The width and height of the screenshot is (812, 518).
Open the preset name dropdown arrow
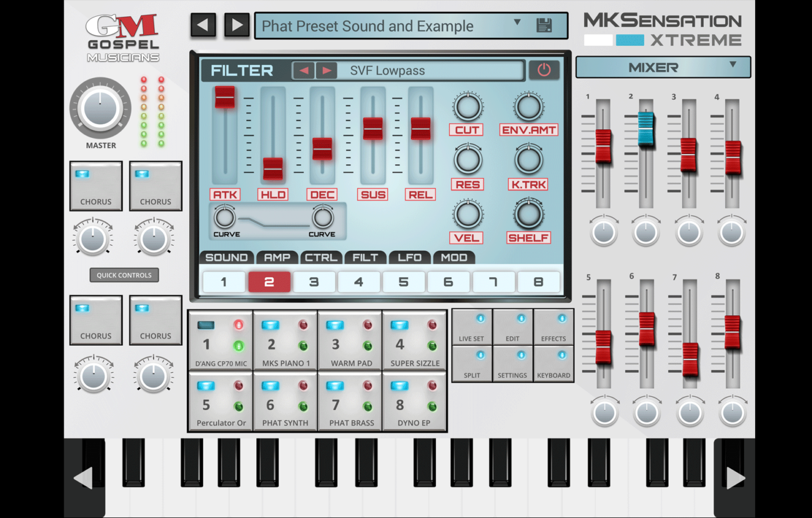tap(517, 22)
